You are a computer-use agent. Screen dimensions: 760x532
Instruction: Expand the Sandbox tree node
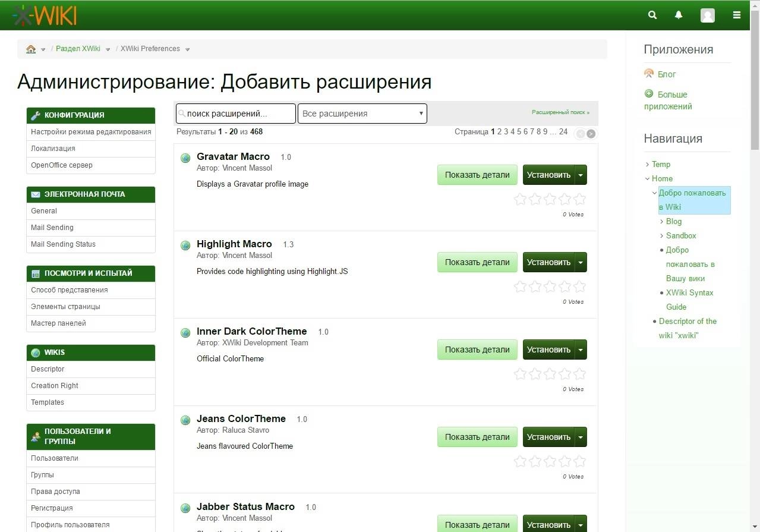pos(662,236)
